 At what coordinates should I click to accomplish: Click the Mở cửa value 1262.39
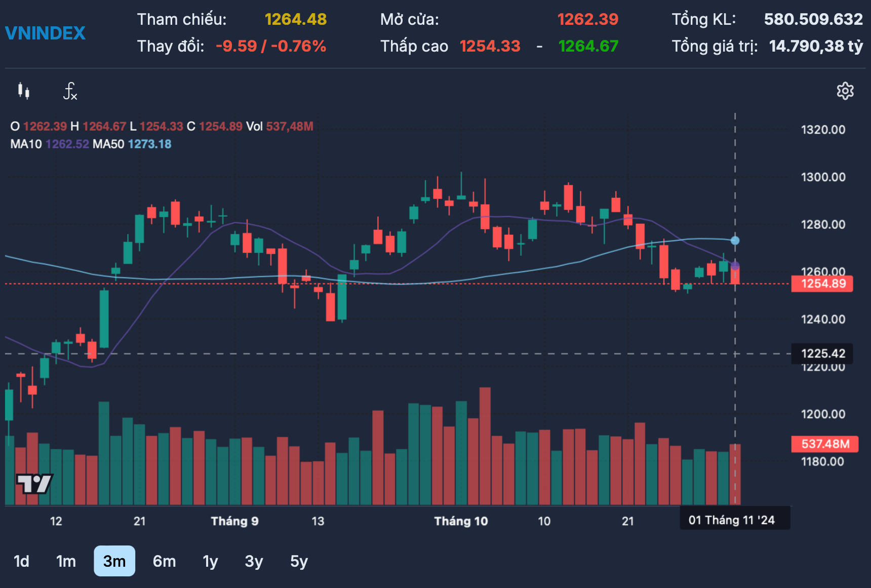(x=588, y=19)
